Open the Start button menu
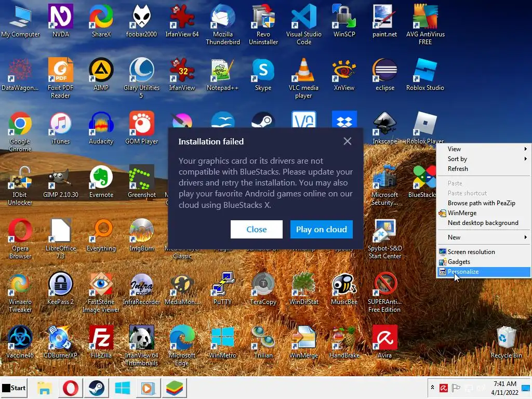Screen dimensions: 532x399 (x=14, y=388)
